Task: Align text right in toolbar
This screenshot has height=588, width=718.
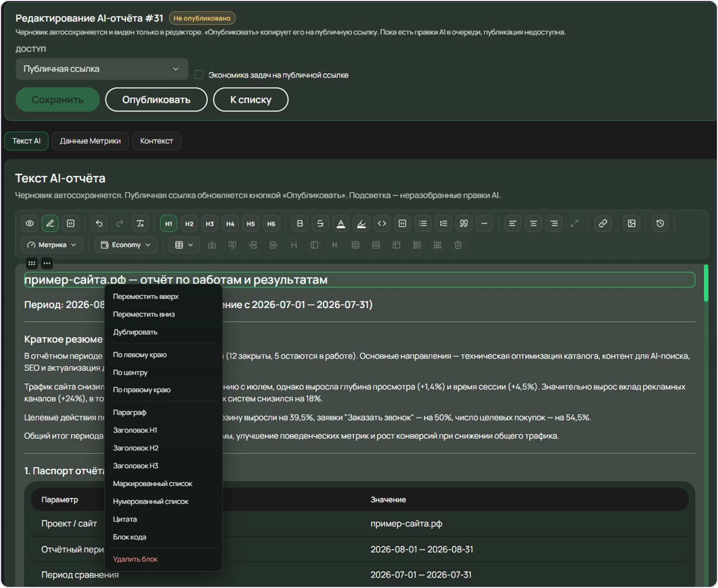Action: [x=554, y=223]
